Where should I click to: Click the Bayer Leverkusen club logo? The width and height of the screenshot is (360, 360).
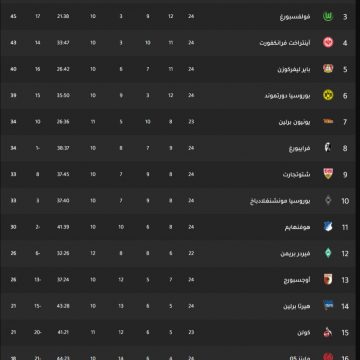pos(328,69)
